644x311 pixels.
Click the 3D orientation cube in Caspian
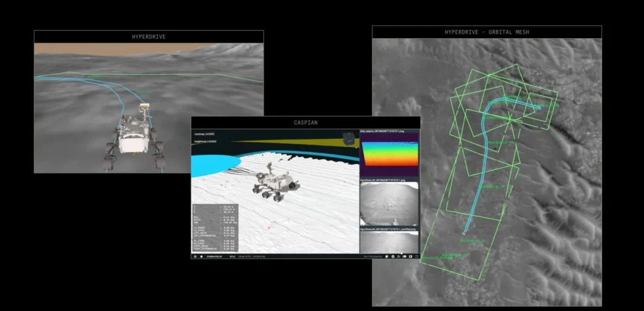pyautogui.click(x=349, y=138)
